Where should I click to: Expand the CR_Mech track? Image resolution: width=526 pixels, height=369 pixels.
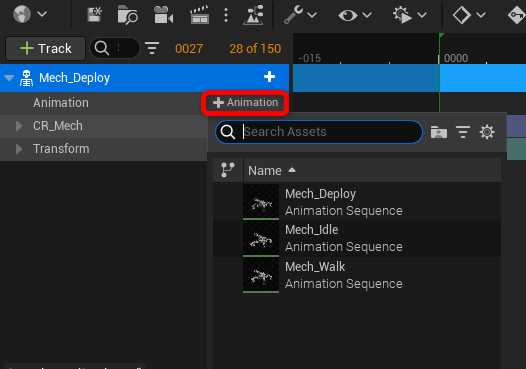(x=19, y=126)
